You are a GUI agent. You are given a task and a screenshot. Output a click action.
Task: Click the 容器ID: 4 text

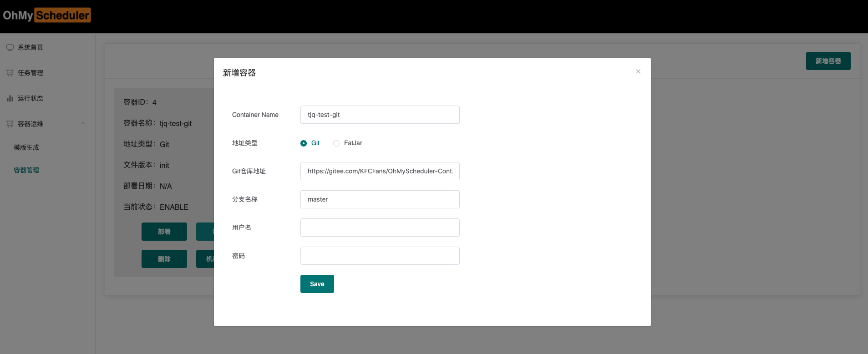pyautogui.click(x=140, y=102)
